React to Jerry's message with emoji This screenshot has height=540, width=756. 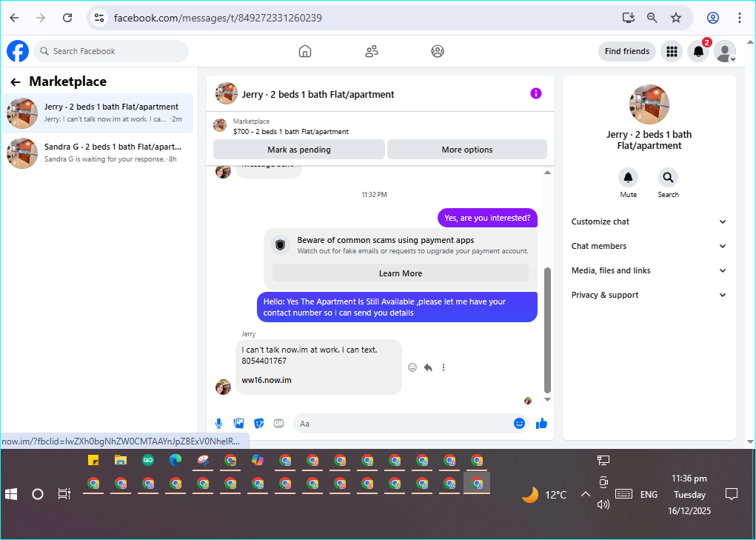[x=412, y=367]
